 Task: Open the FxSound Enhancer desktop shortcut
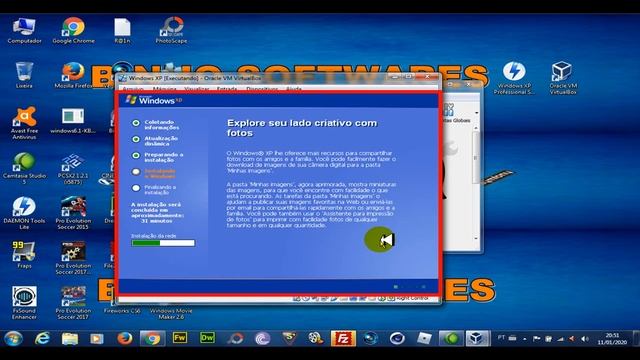24,302
